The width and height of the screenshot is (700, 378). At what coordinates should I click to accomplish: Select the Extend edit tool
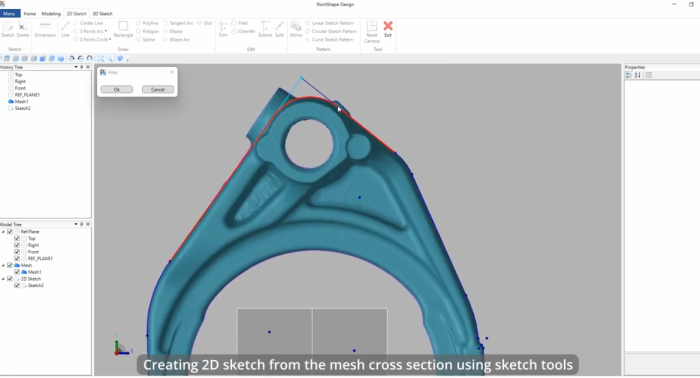(x=265, y=29)
